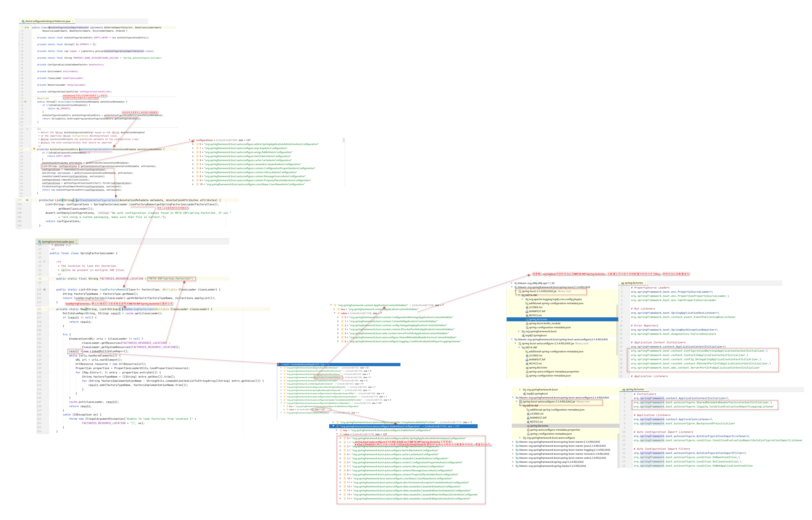Expand debugger element 0 SpringApplicationAdminJmxAutoConfiguration
This screenshot has height=520, width=812.
[193, 144]
